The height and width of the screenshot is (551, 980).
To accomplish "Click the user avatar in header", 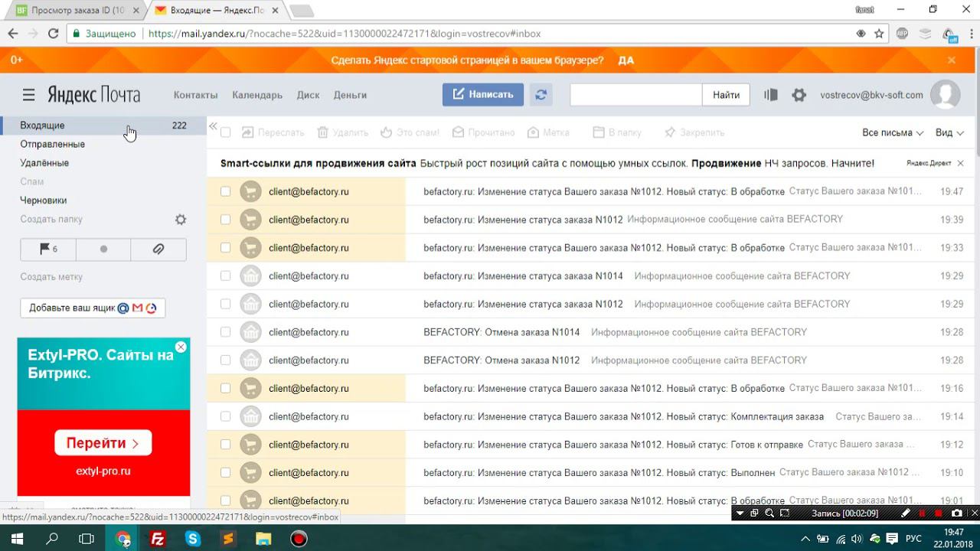I will pyautogui.click(x=945, y=95).
